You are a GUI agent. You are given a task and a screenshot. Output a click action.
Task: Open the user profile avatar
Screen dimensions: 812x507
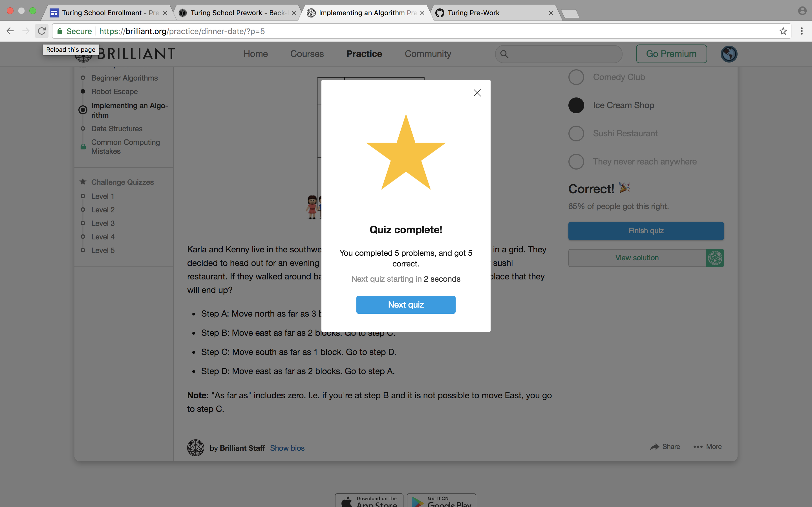click(729, 54)
